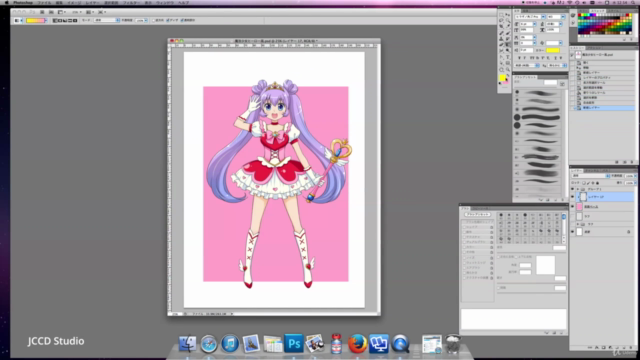The width and height of the screenshot is (640, 360).
Task: Select the Lasso tool
Action: click(x=501, y=20)
